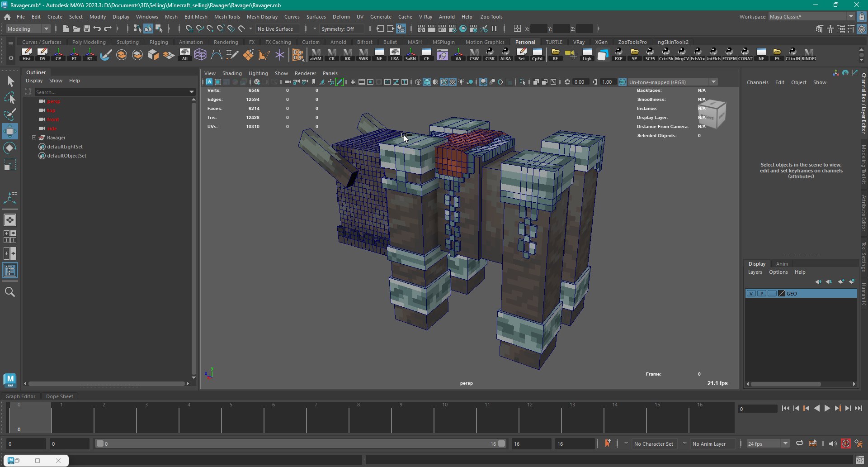
Task: Open the No Character Set dropdown
Action: click(x=654, y=443)
